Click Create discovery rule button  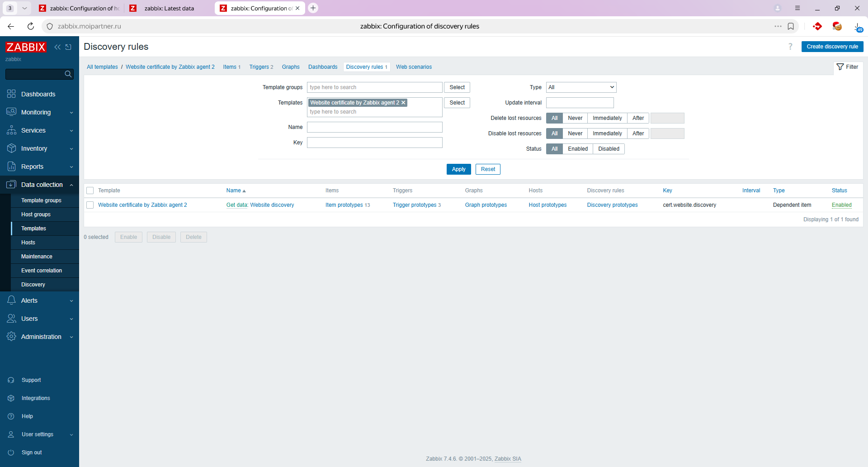[x=832, y=47]
